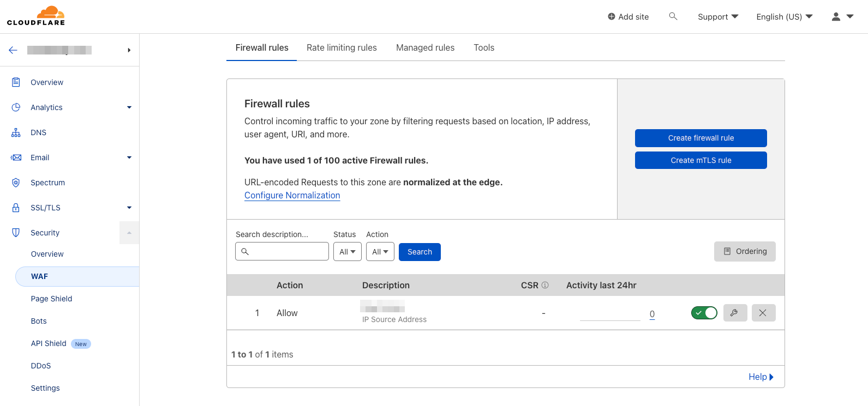868x406 pixels.
Task: Click the 'Activity last 24hr' column header
Action: tap(601, 285)
